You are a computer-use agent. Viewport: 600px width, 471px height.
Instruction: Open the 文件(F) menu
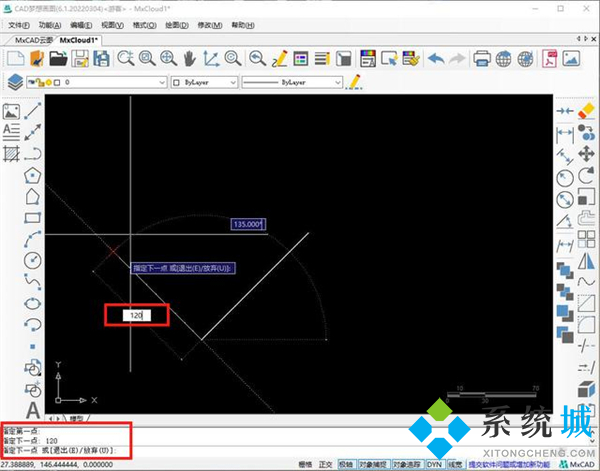[x=19, y=23]
